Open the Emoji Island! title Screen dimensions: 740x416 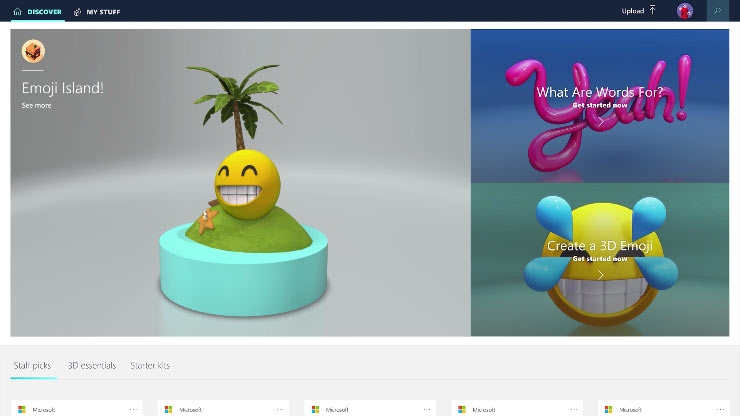pyautogui.click(x=63, y=88)
